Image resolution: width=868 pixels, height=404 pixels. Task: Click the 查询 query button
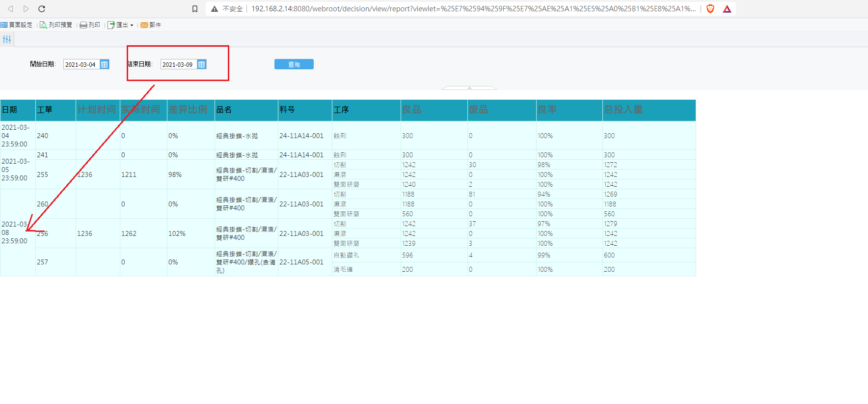tap(294, 64)
